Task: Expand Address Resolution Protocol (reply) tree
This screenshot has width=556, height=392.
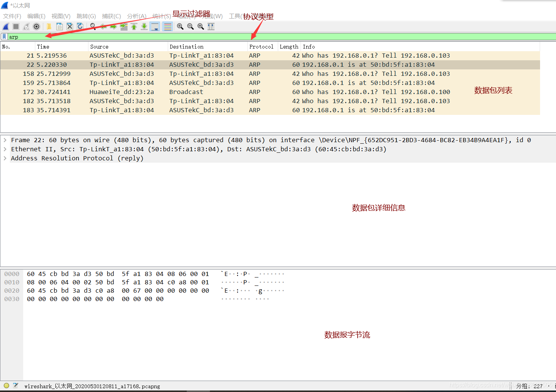Action: click(5, 158)
